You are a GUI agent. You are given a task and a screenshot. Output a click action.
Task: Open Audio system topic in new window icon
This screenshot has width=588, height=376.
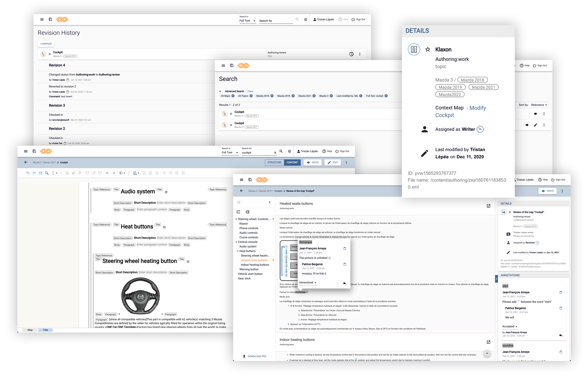pos(166,192)
